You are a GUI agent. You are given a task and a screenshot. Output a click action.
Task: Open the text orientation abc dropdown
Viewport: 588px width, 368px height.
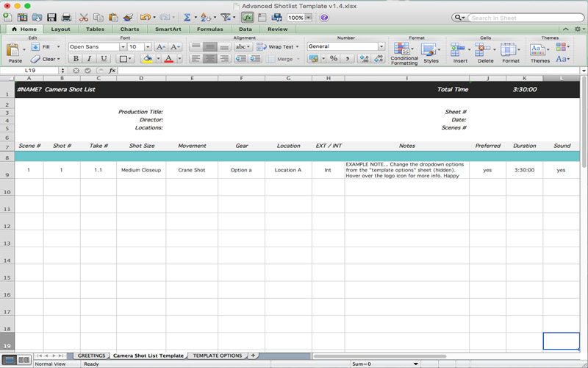tap(243, 46)
